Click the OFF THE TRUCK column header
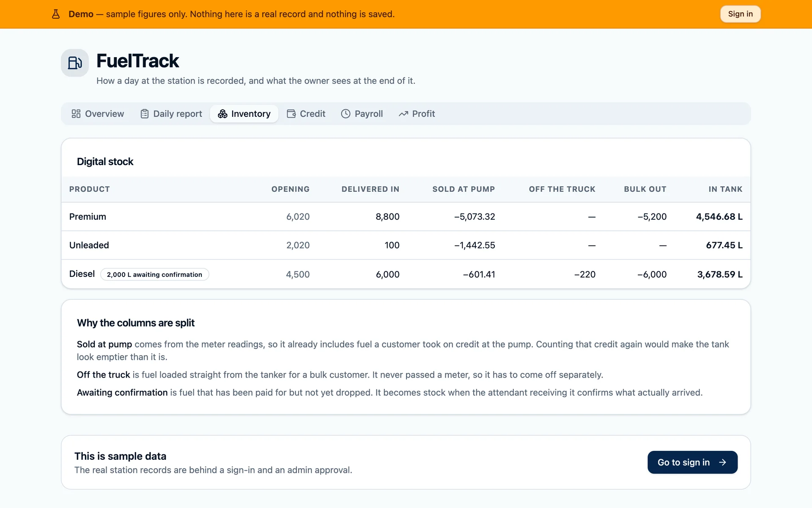 (562, 189)
